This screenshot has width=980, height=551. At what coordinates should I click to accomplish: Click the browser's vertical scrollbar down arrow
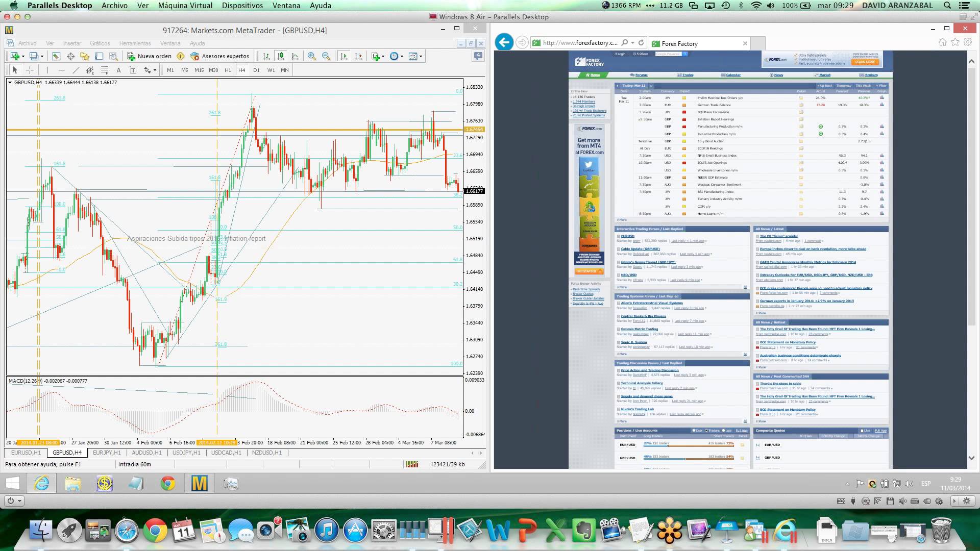point(971,458)
